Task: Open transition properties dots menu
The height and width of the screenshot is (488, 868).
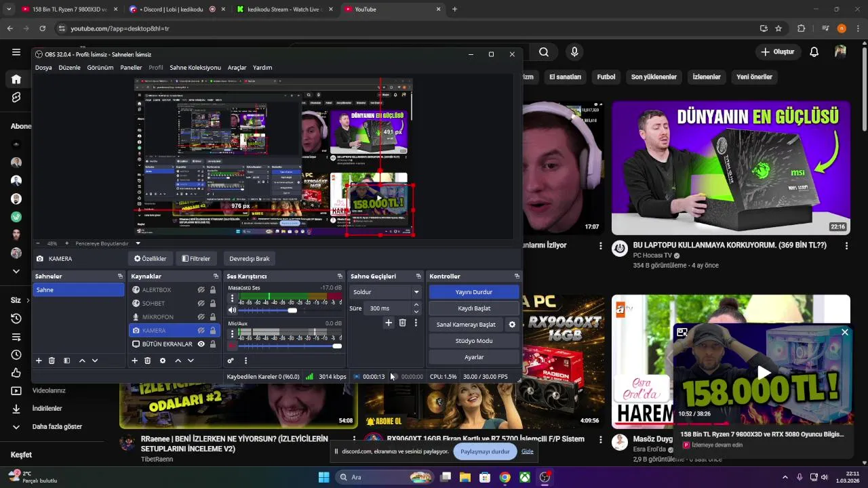Action: (x=416, y=323)
